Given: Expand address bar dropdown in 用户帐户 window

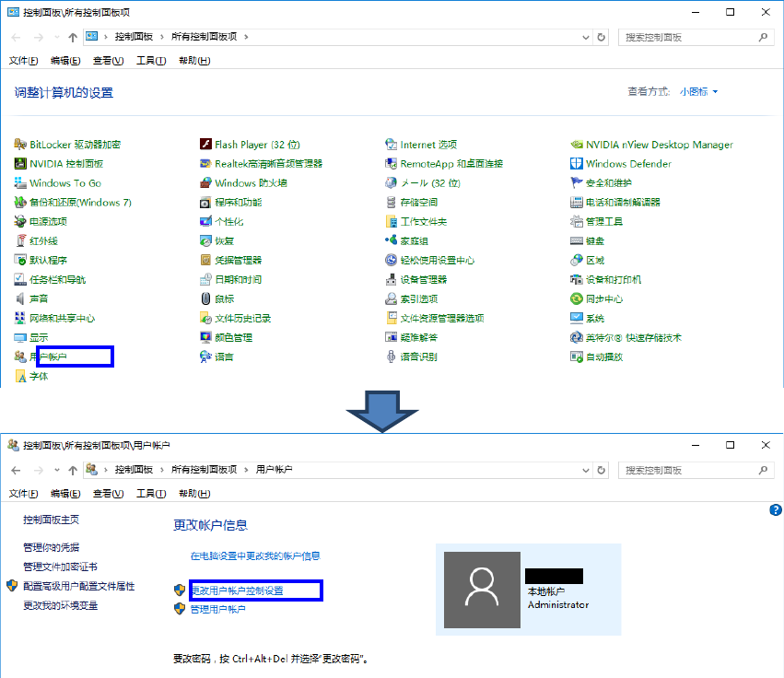Looking at the screenshot, I should pyautogui.click(x=586, y=470).
